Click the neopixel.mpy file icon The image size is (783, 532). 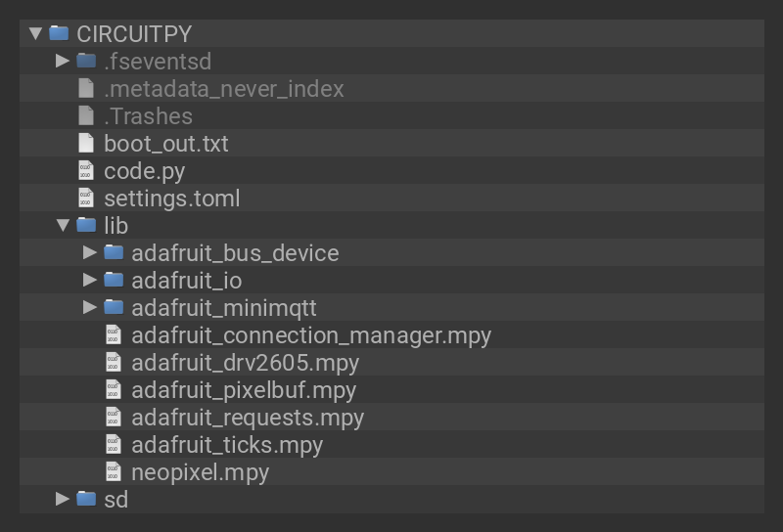114,471
